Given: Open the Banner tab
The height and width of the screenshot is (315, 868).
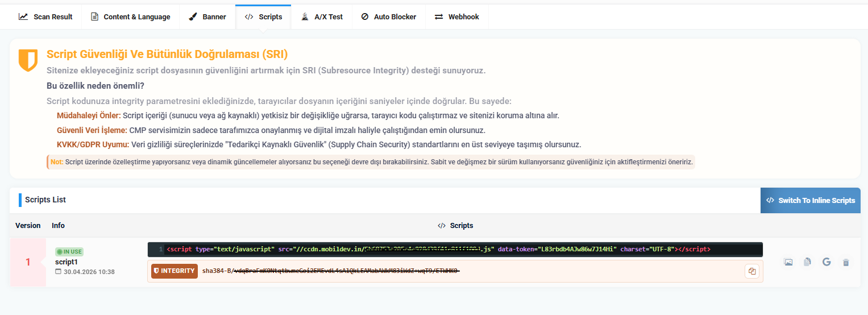Looking at the screenshot, I should coord(207,17).
